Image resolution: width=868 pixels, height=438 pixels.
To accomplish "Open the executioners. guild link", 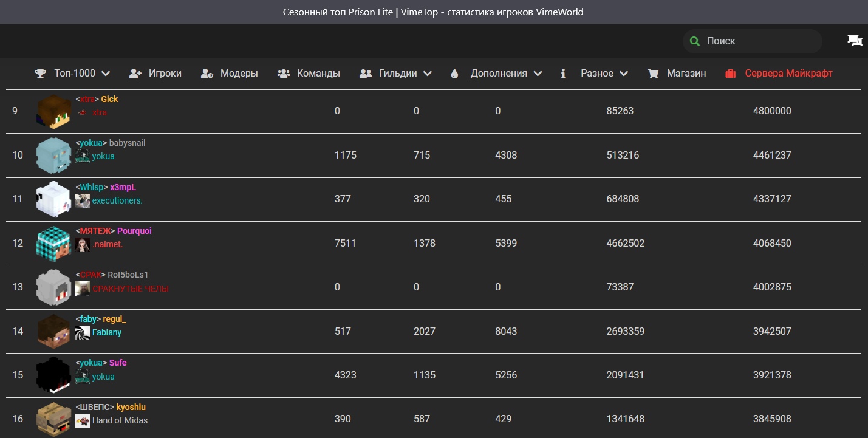I will [117, 200].
